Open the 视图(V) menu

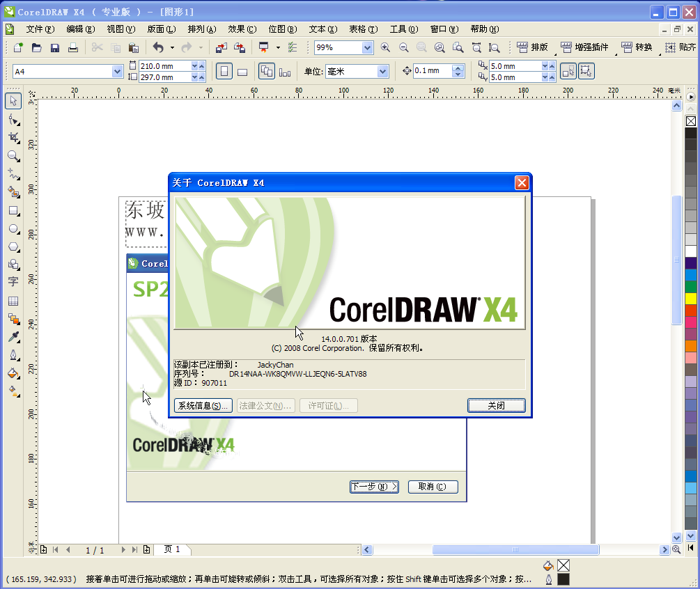pyautogui.click(x=121, y=29)
